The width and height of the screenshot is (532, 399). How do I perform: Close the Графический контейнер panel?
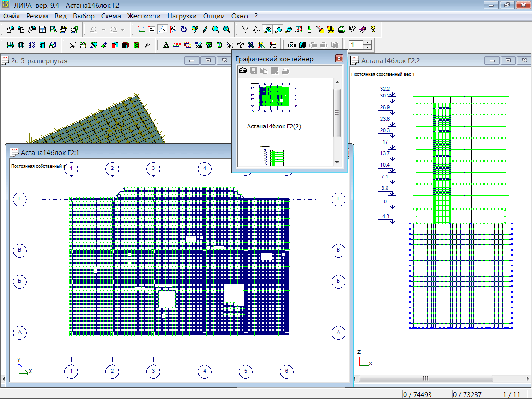click(339, 59)
